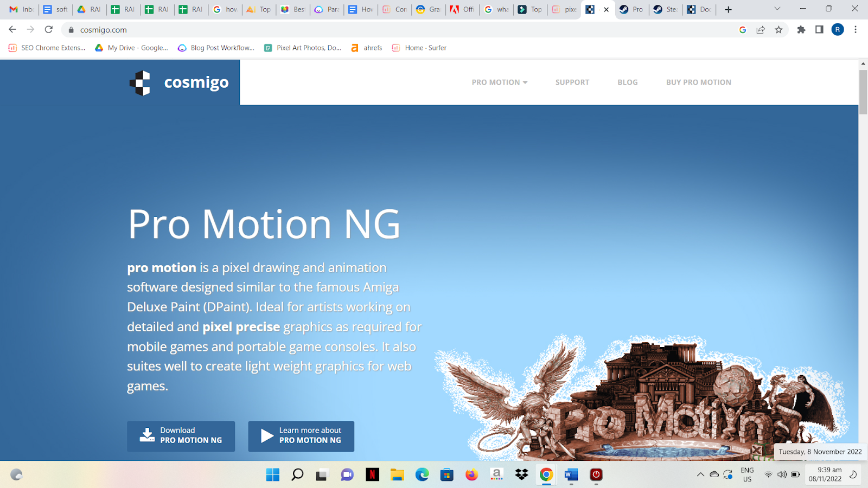
Task: Open the ENG US language switcher
Action: tap(747, 475)
